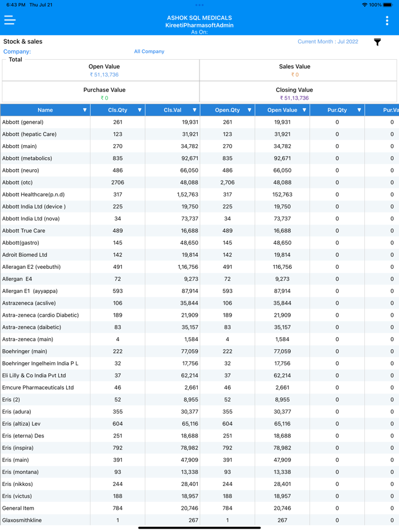The height and width of the screenshot is (532, 399).
Task: Tap Cls.Qty value 2706 for Abbott (otc)
Action: coord(117,182)
